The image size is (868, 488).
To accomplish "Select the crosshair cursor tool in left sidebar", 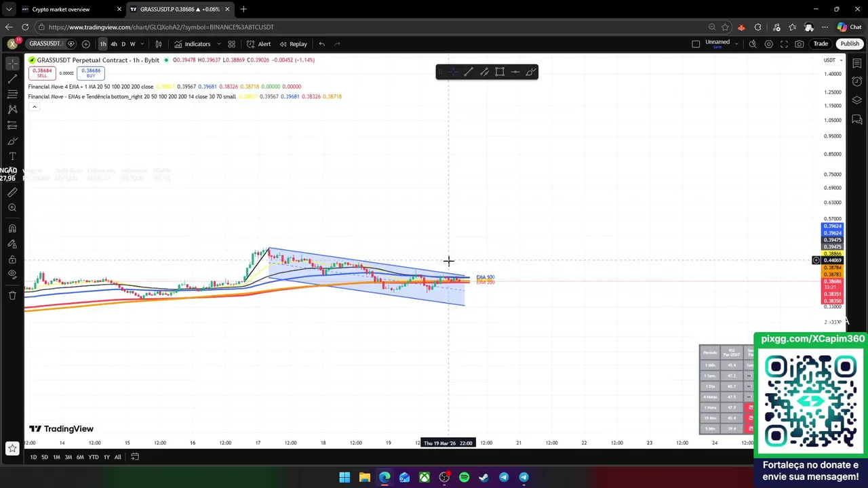I will [x=12, y=62].
